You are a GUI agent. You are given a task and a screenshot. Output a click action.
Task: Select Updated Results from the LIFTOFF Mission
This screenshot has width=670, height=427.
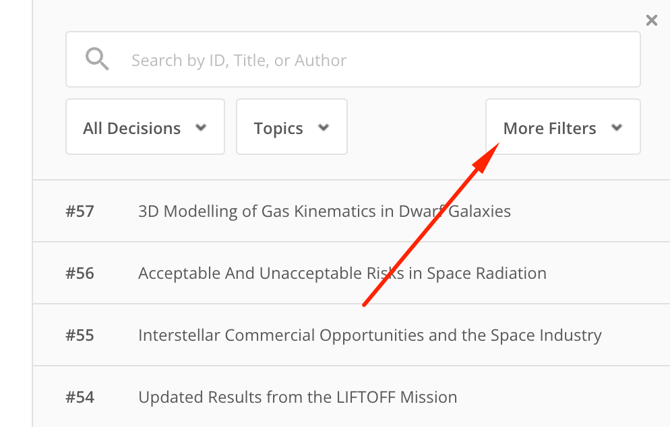pyautogui.click(x=297, y=397)
